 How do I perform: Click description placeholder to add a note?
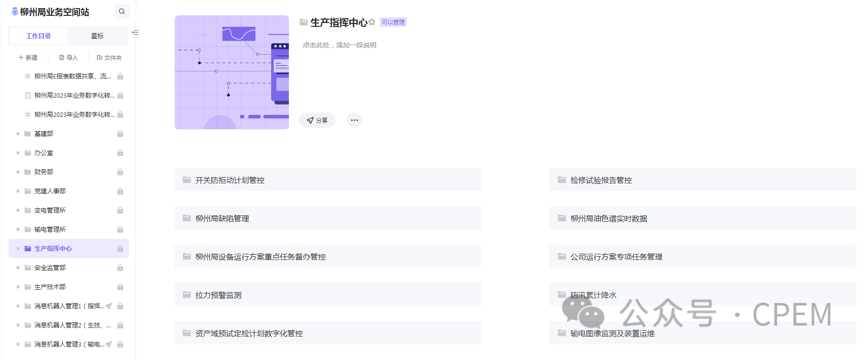(339, 45)
